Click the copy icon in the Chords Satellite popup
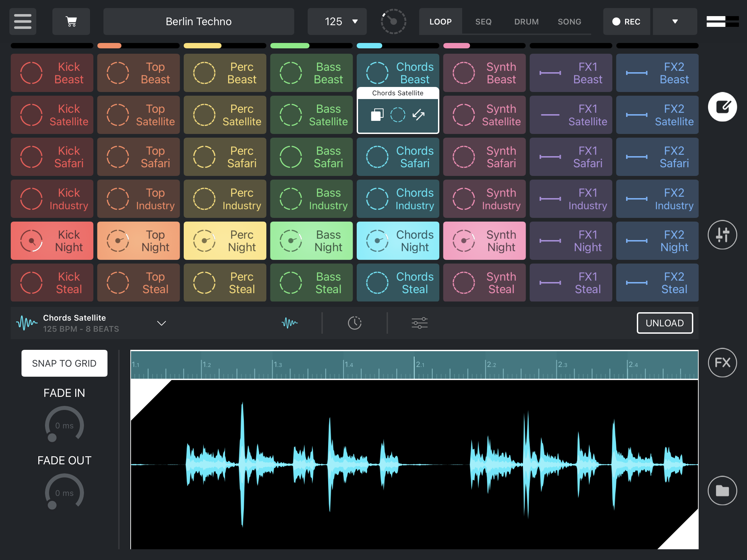Image resolution: width=747 pixels, height=560 pixels. tap(377, 115)
